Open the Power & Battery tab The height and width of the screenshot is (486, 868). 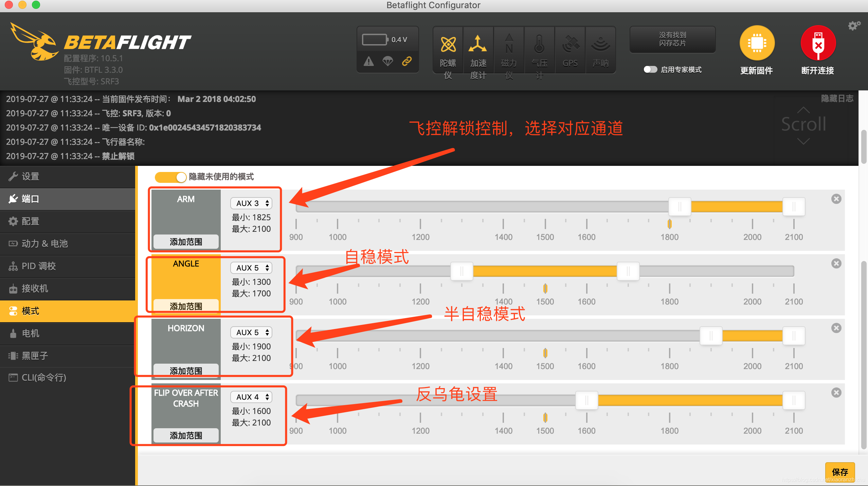click(68, 244)
